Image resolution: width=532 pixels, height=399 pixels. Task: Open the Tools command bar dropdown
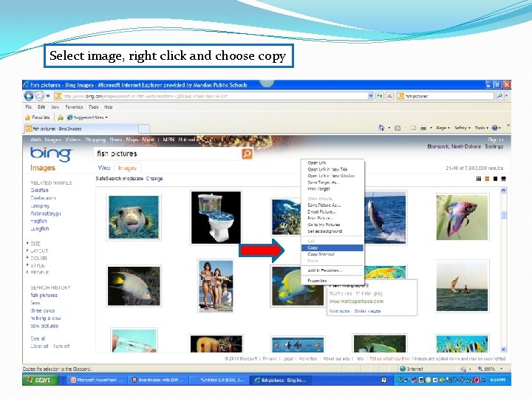pos(482,128)
